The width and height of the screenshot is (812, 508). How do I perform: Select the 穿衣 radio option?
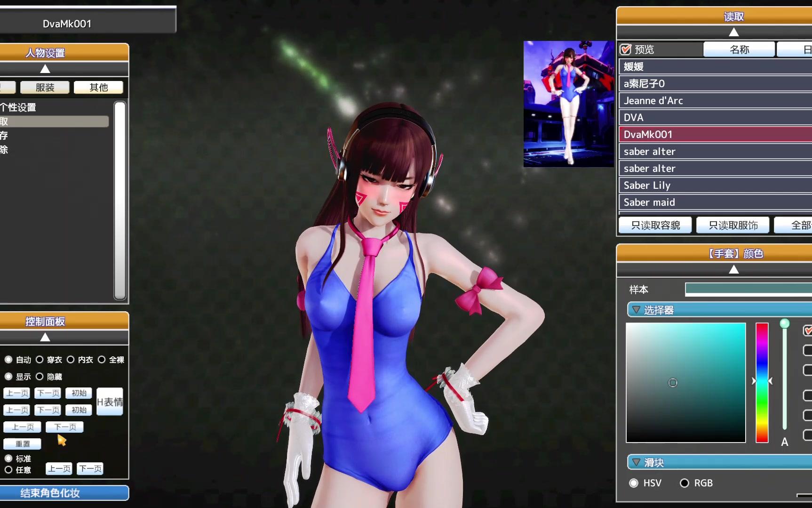coord(40,360)
